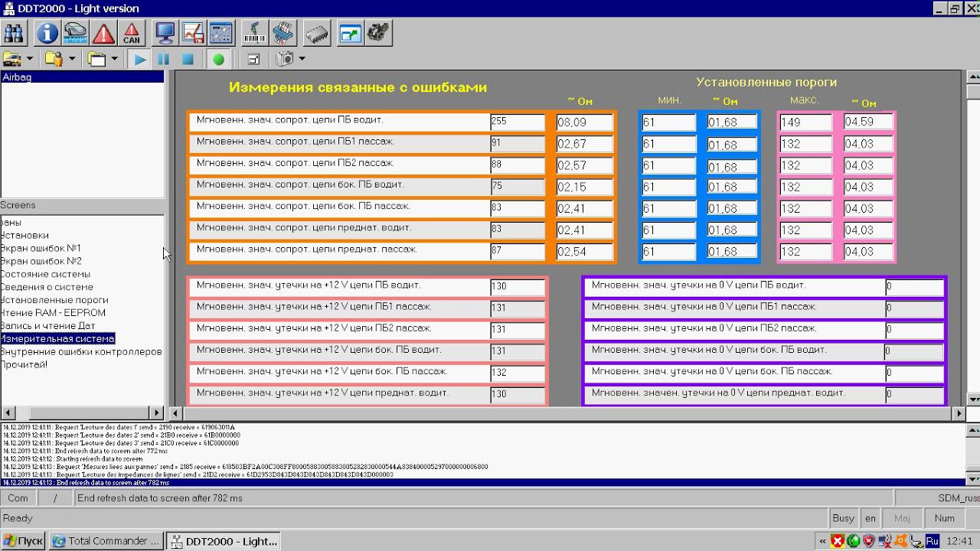
Task: Select Airbag in the ECU list
Action: [x=82, y=77]
